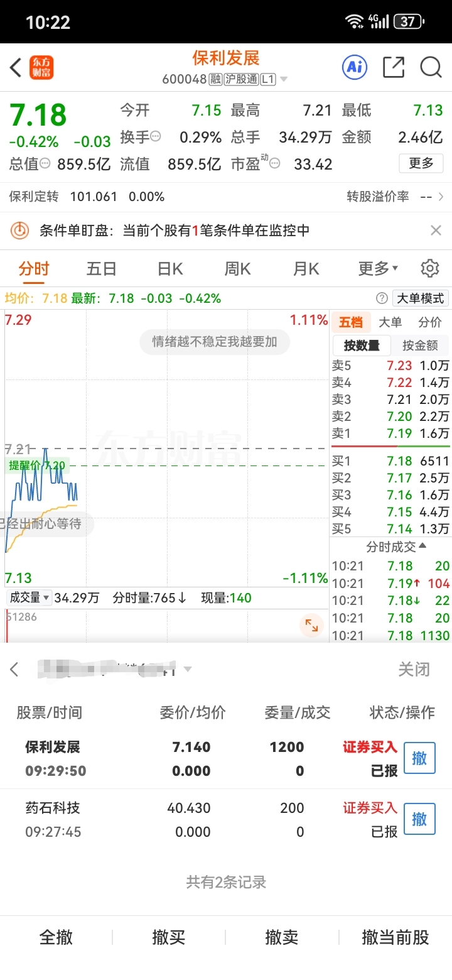The image size is (452, 980).
Task: Tap the back arrow at top left
Action: [16, 67]
